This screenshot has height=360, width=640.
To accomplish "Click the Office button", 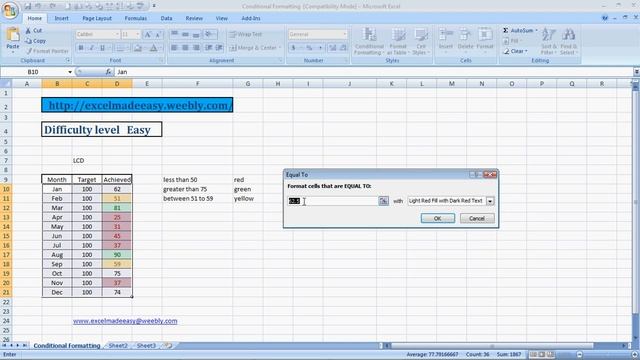I will [x=10, y=10].
